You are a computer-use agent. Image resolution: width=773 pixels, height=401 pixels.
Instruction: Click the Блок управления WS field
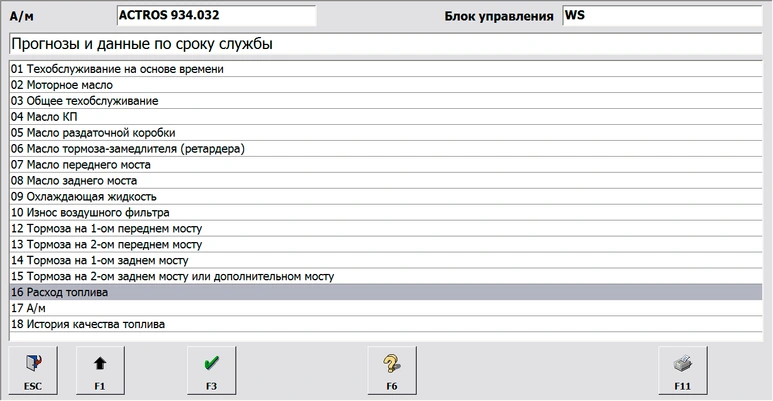[x=664, y=17]
